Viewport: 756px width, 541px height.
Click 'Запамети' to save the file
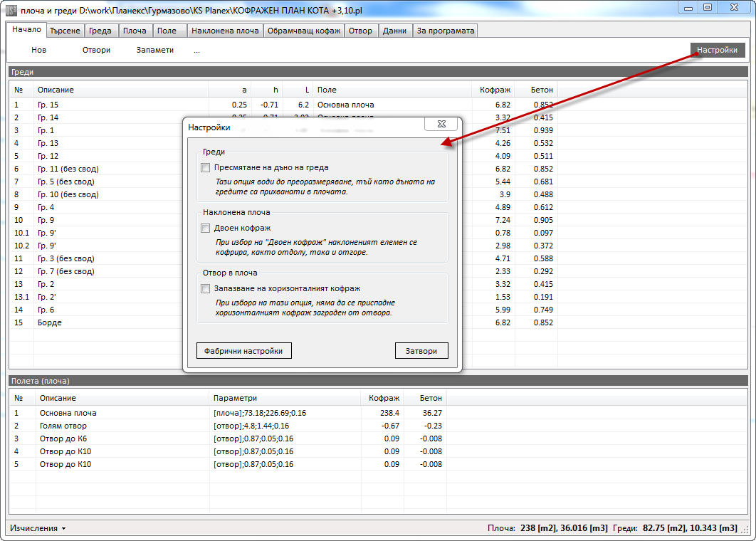coord(155,51)
